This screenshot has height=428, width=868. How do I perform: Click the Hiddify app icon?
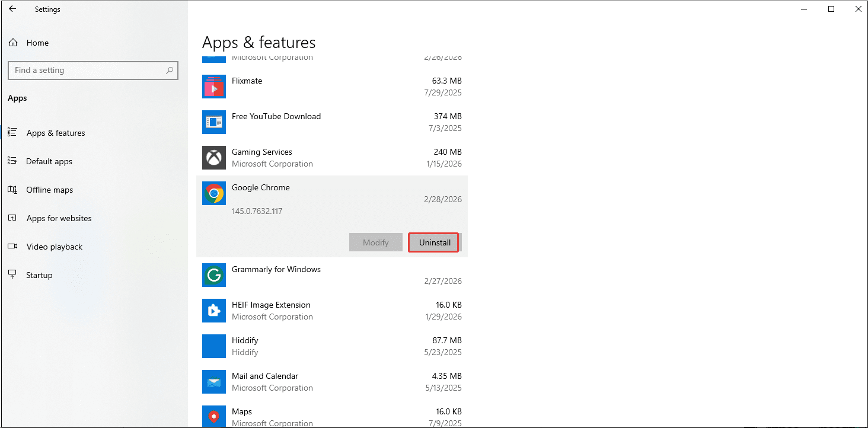click(x=213, y=346)
